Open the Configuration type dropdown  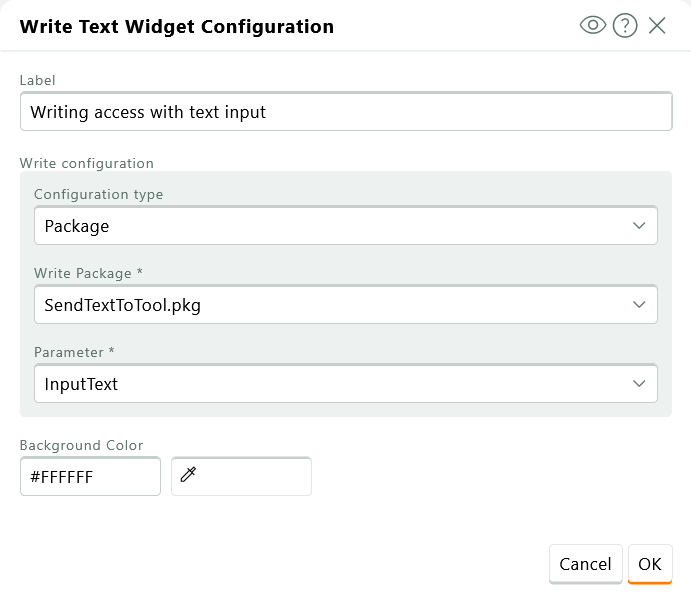[346, 226]
